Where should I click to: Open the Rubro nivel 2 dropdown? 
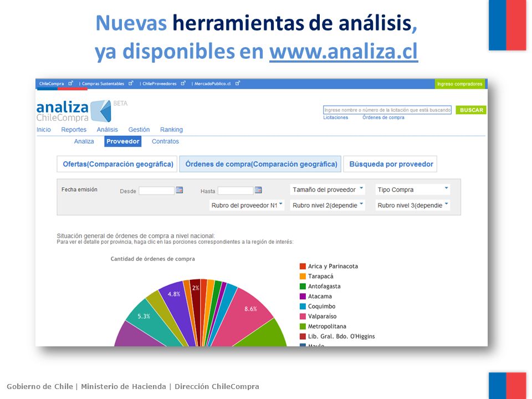click(328, 205)
